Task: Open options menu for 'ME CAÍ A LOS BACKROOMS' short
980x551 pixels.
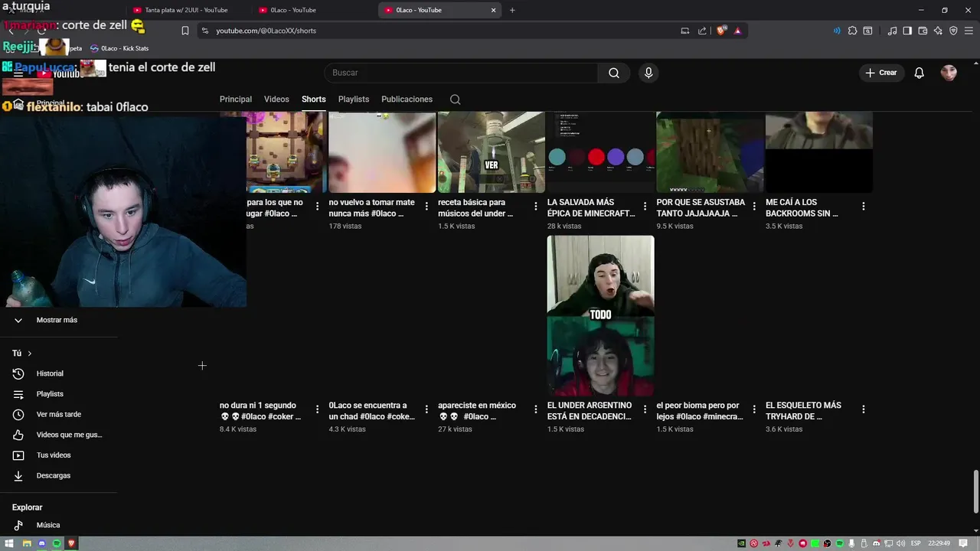Action: [x=863, y=206]
